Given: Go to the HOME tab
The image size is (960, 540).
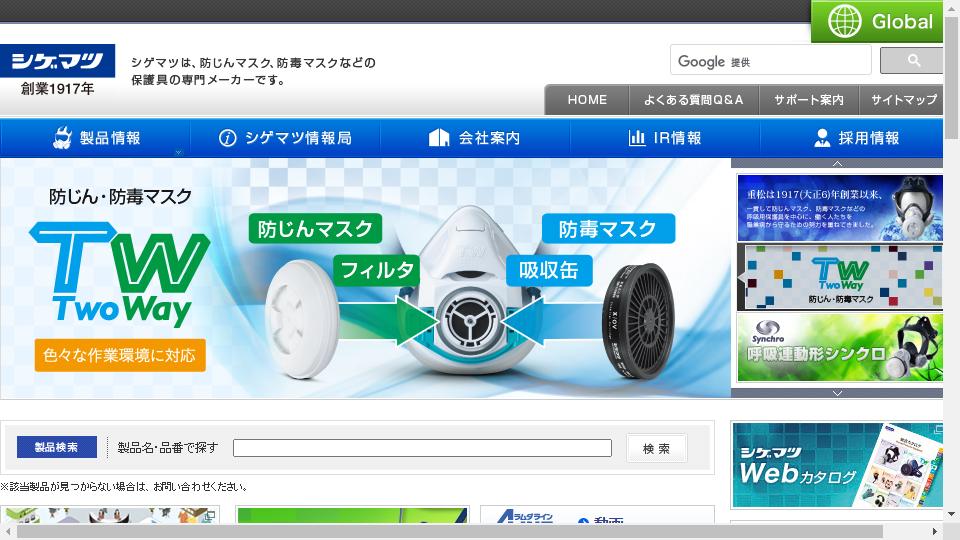Looking at the screenshot, I should [x=587, y=100].
